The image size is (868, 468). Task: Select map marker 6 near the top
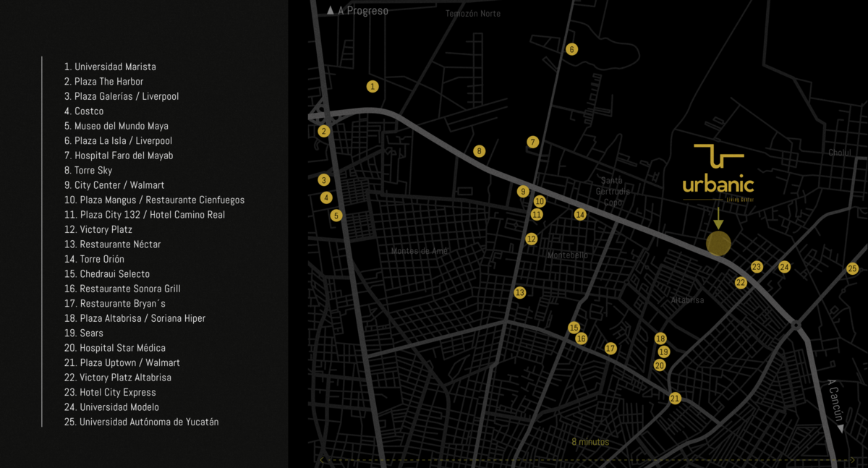pos(572,49)
